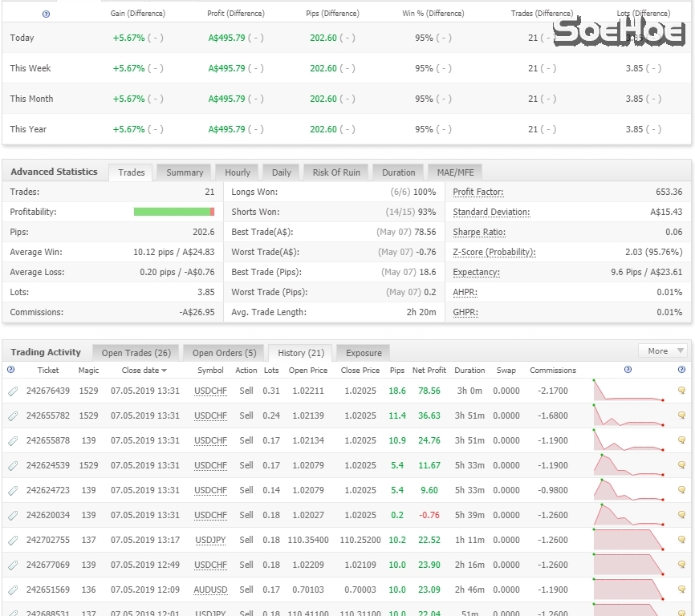Expand the More dropdown in Trading Activity

coord(662,351)
